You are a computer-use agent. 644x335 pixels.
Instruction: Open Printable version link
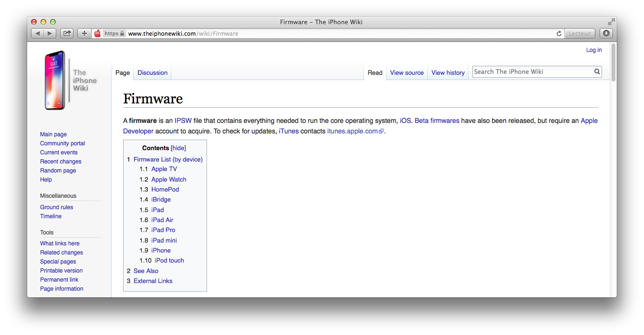point(62,271)
